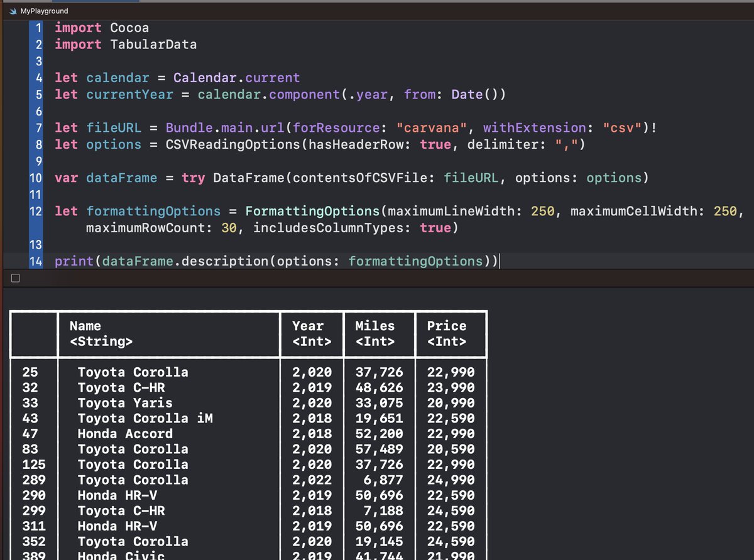The width and height of the screenshot is (754, 560).
Task: Click the Miles column header
Action: 375,326
